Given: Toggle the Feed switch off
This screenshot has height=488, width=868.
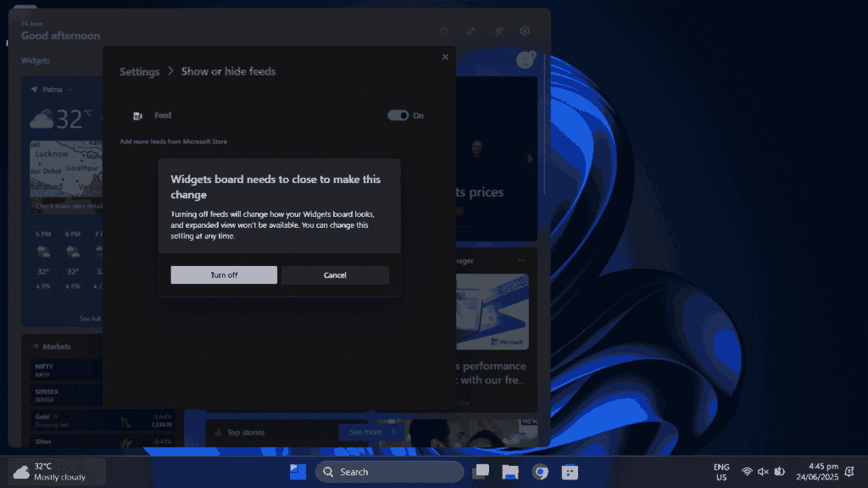Looking at the screenshot, I should tap(398, 115).
